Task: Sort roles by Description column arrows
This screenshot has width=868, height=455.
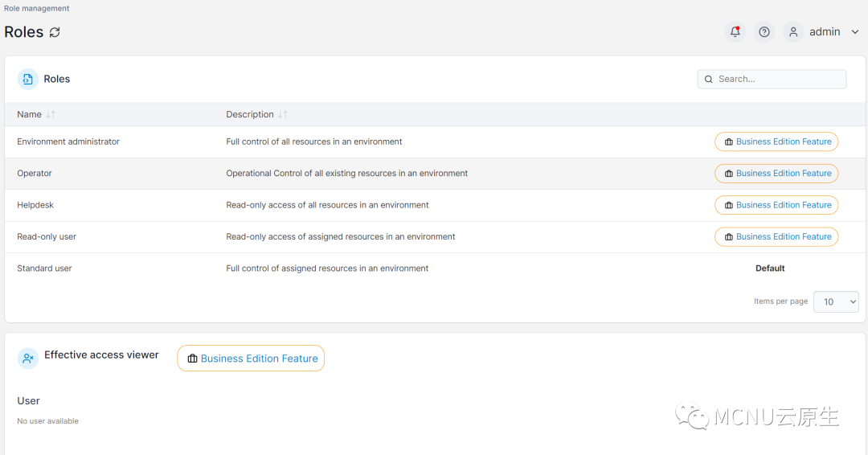Action: [283, 115]
